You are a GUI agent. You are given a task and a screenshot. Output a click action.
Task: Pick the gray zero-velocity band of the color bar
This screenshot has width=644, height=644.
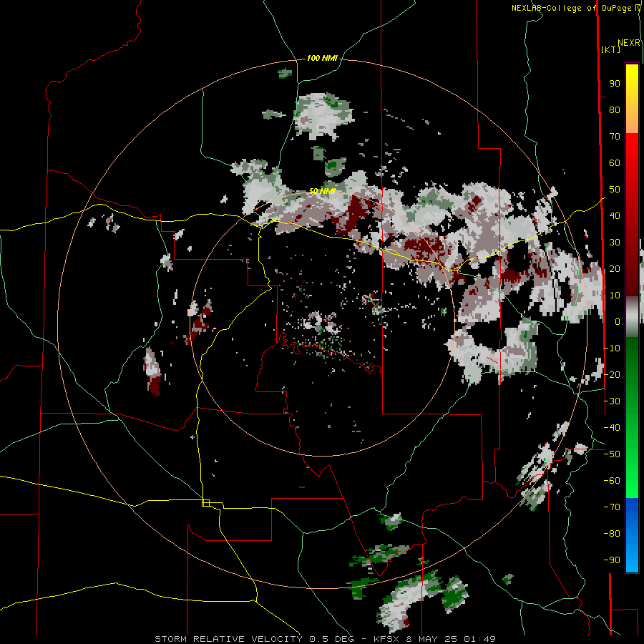[632, 317]
